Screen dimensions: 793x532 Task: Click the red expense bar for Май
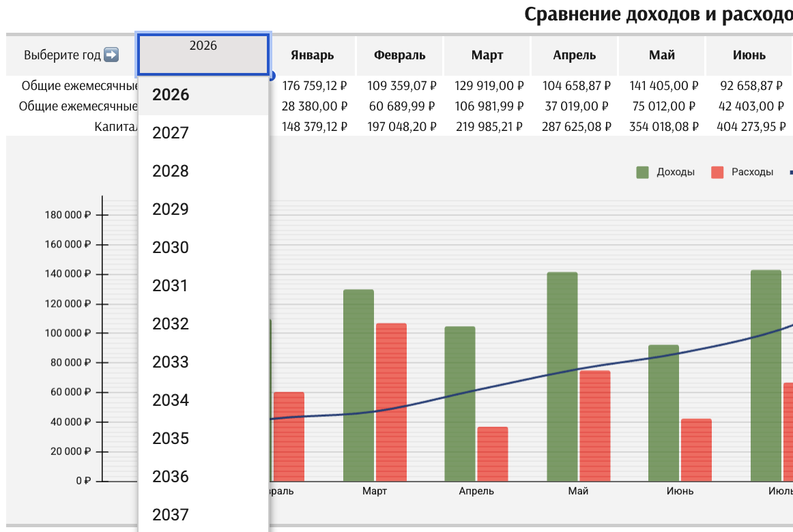(595, 426)
